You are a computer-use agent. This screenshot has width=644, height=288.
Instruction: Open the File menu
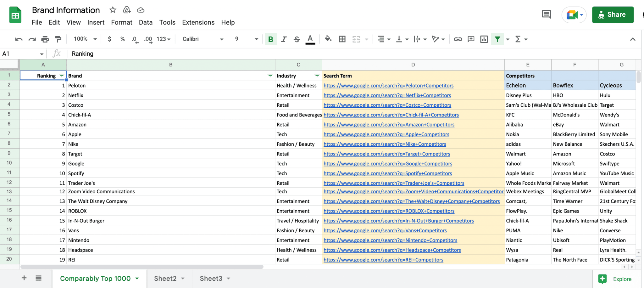37,22
